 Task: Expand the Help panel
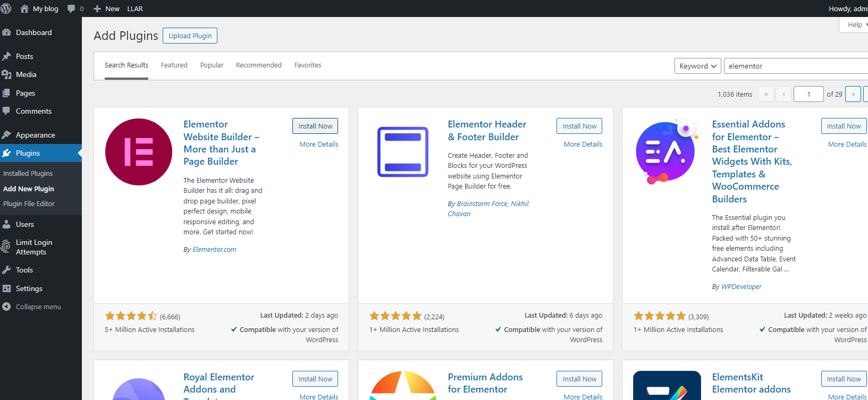tap(854, 25)
